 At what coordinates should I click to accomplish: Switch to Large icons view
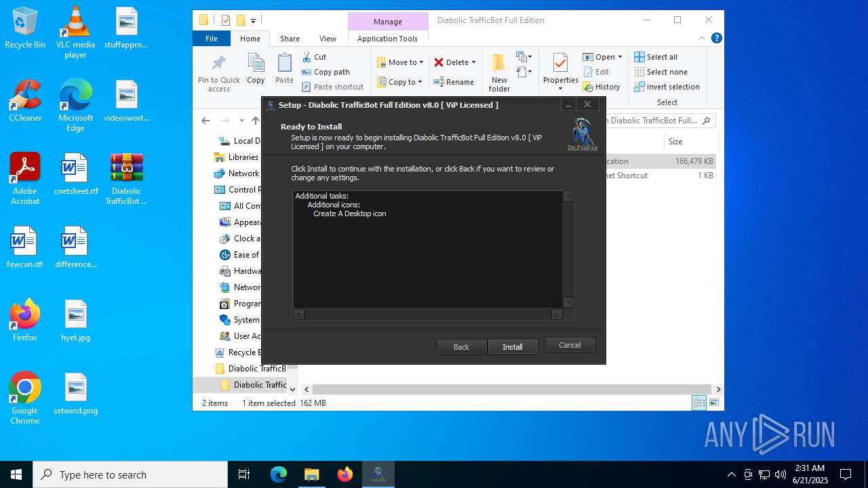click(713, 403)
